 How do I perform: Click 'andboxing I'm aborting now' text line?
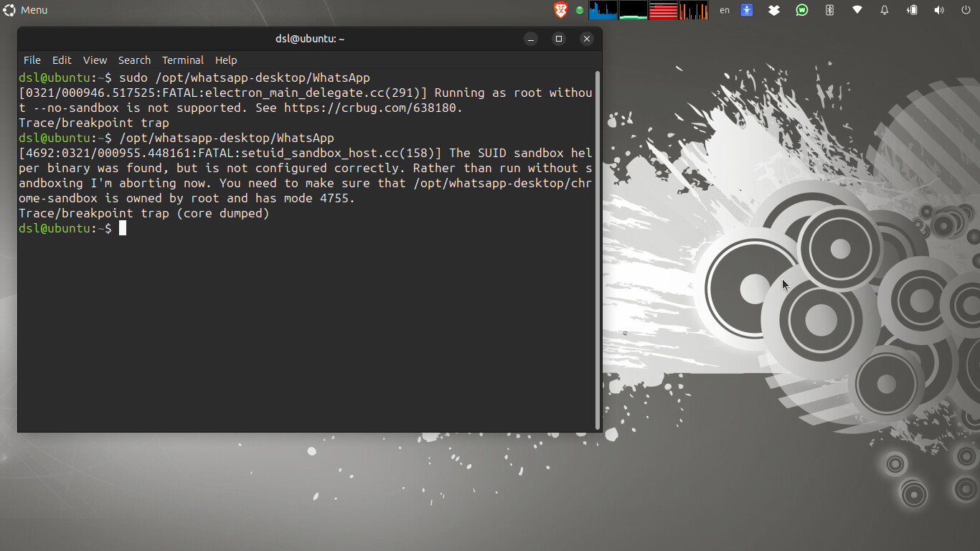coord(112,183)
